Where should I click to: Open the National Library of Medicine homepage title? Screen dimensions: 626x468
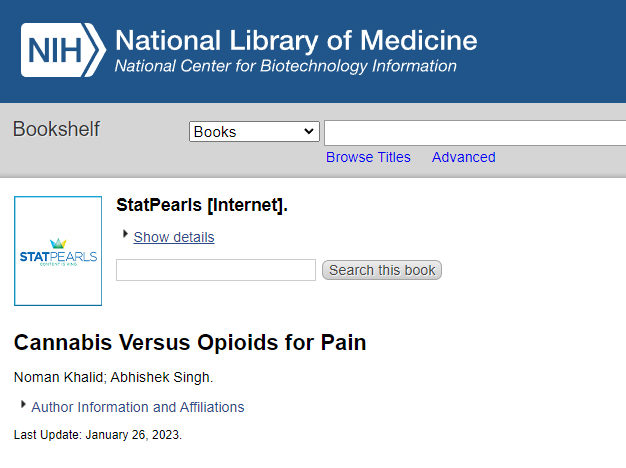[296, 41]
